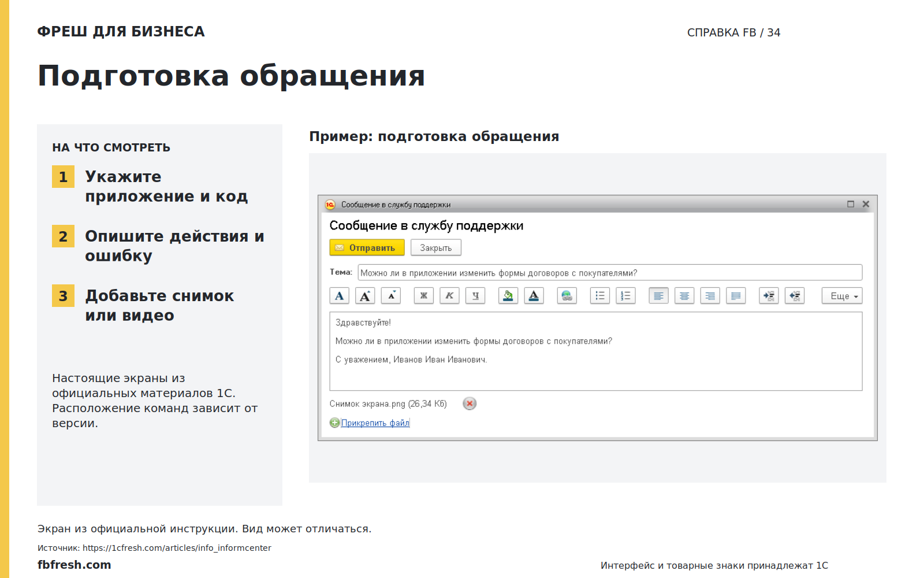Apply bulleted list formatting

(600, 296)
